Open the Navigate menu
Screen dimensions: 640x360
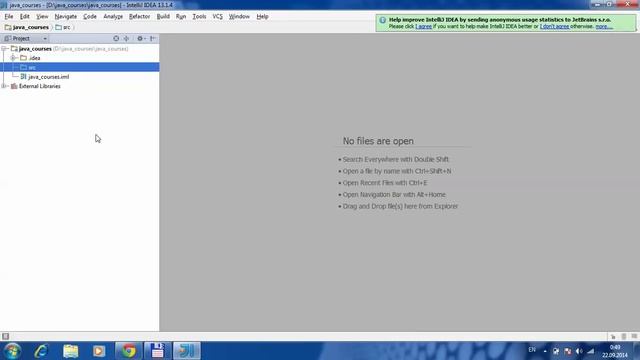[66, 17]
